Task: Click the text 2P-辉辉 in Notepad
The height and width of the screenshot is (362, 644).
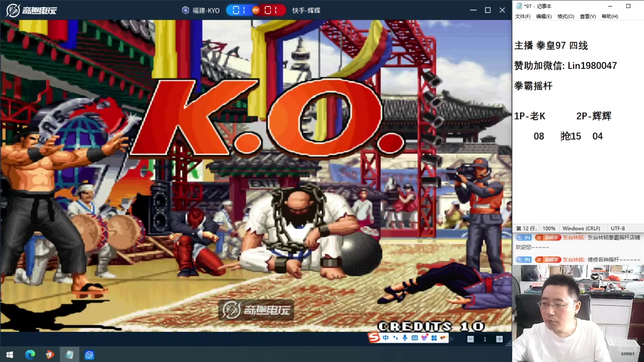Action: [x=594, y=116]
